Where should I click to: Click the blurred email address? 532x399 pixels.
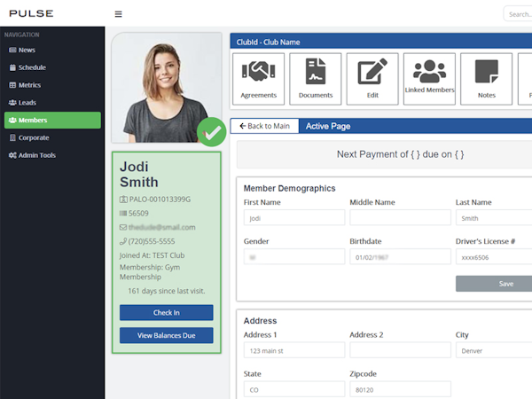(x=162, y=227)
